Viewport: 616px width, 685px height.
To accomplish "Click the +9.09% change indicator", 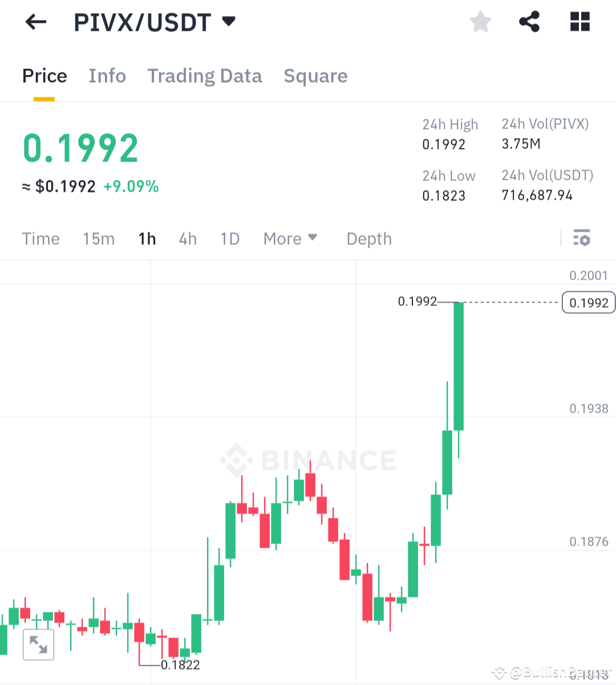I will pyautogui.click(x=132, y=187).
